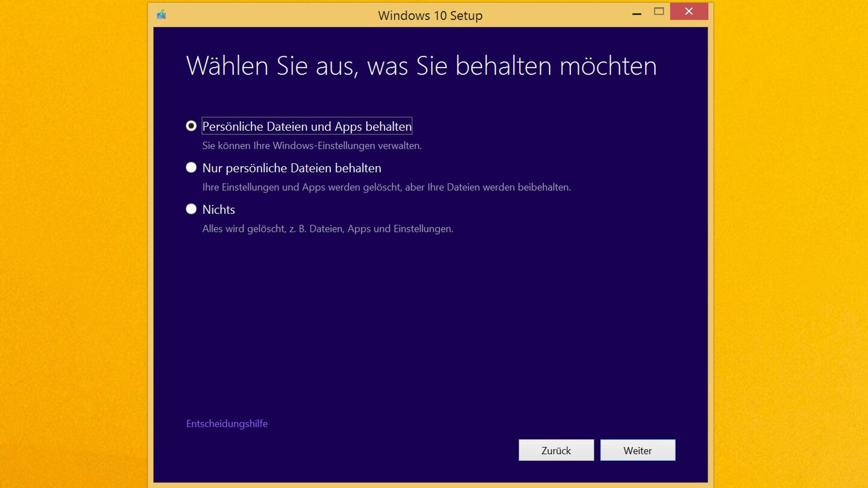This screenshot has height=488, width=868.
Task: Click the yellow desktop background left of window
Action: [72, 241]
